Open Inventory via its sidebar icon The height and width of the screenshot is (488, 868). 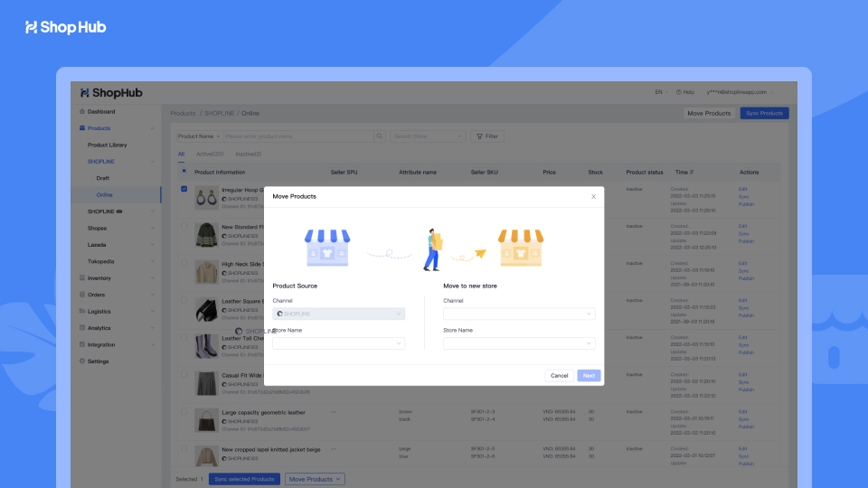tap(82, 278)
